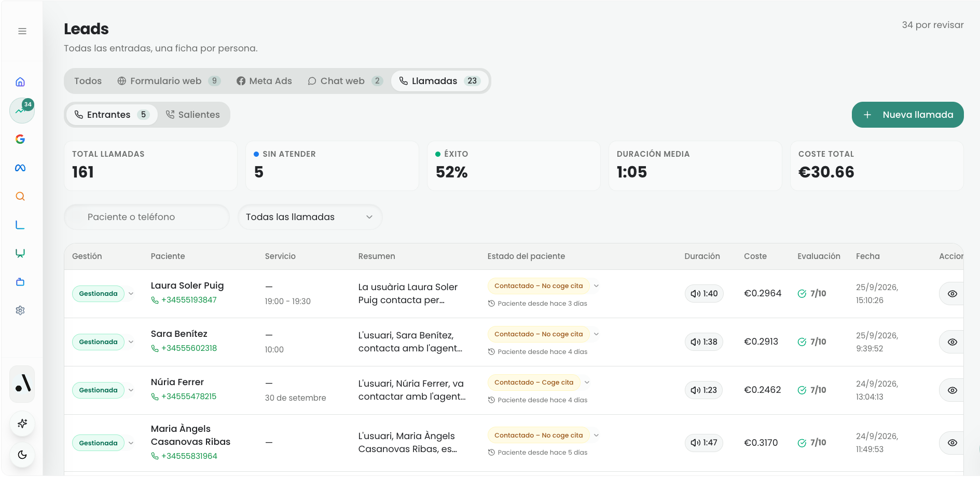Call phone number +34555831964

pyautogui.click(x=184, y=456)
